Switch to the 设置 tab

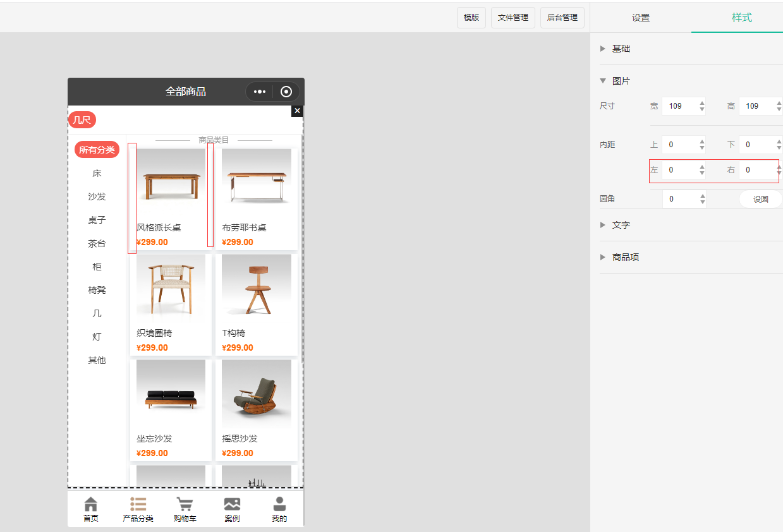click(640, 18)
